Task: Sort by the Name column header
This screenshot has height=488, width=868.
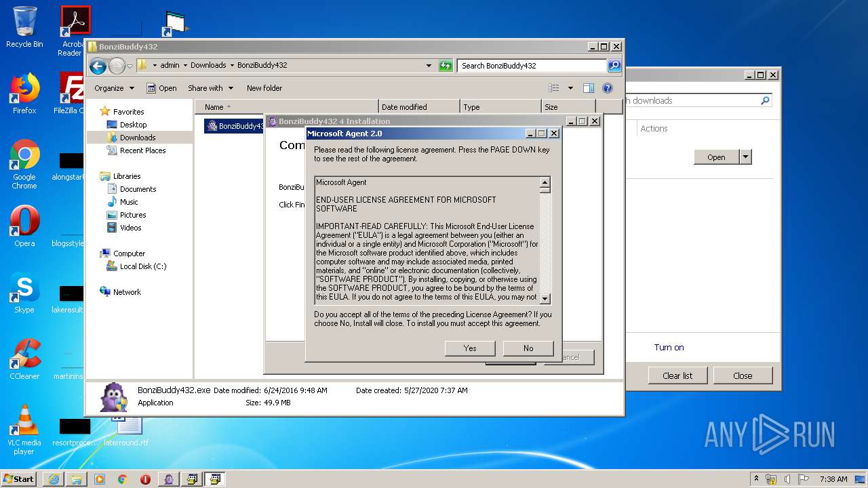Action: coord(286,107)
